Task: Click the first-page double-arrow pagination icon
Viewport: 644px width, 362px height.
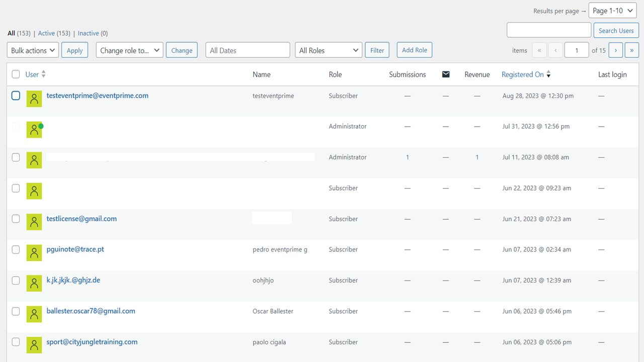Action: [x=539, y=50]
